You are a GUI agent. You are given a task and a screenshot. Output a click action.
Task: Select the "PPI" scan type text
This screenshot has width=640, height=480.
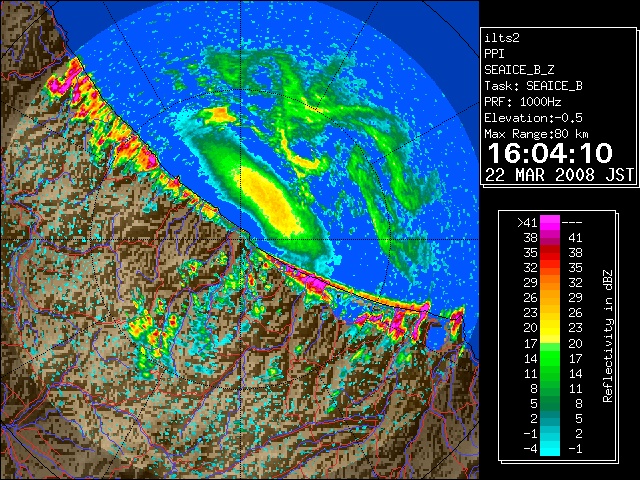point(494,54)
